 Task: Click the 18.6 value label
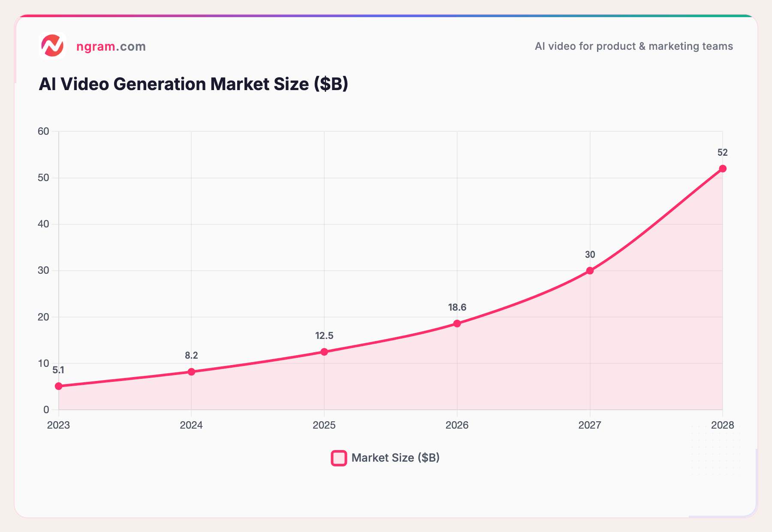(x=457, y=307)
